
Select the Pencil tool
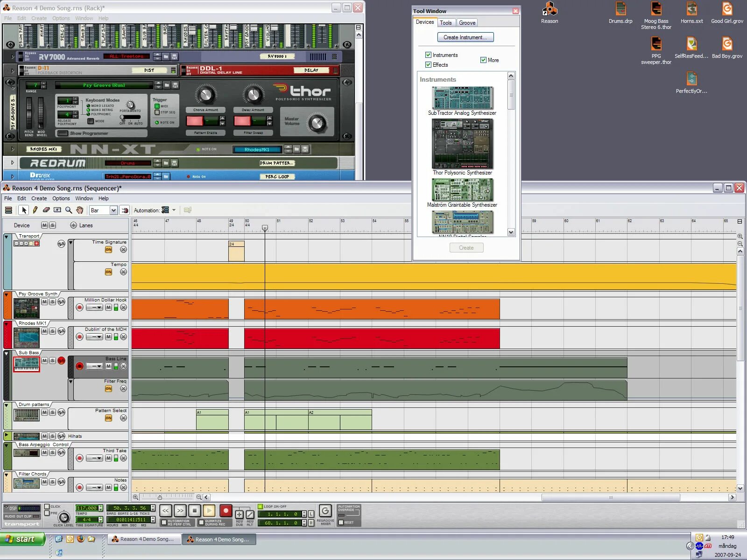[35, 210]
